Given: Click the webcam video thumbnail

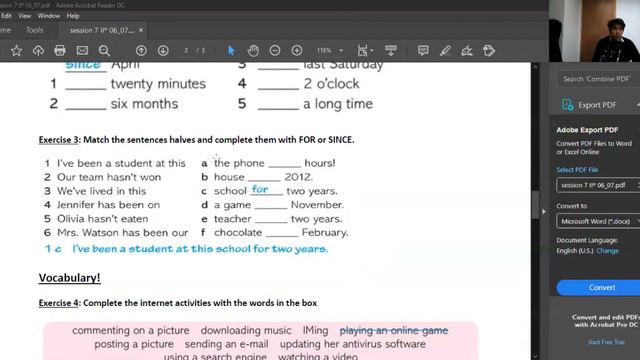Looking at the screenshot, I should pyautogui.click(x=594, y=31).
